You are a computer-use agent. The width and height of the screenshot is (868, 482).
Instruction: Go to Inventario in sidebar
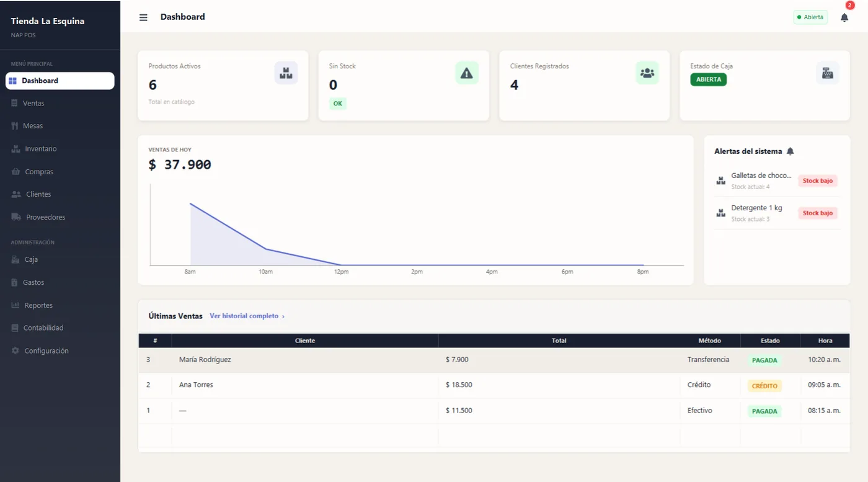click(x=60, y=149)
